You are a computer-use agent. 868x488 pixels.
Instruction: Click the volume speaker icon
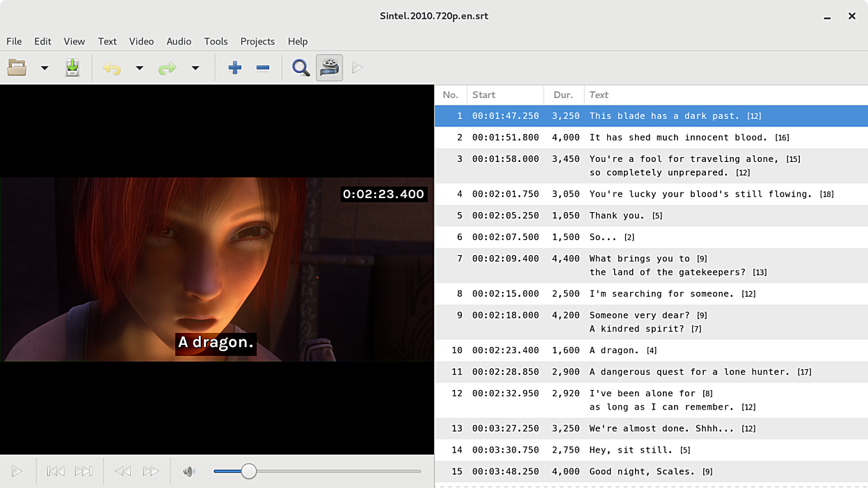188,471
